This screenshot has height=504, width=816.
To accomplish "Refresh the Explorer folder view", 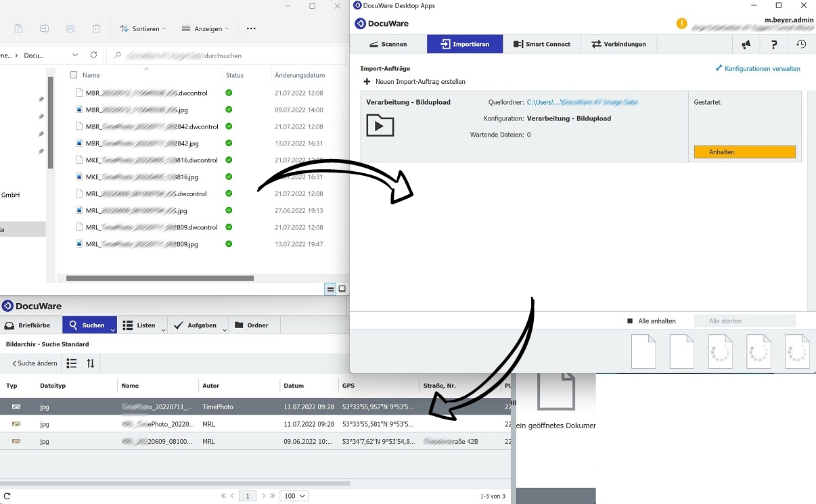I will point(93,55).
